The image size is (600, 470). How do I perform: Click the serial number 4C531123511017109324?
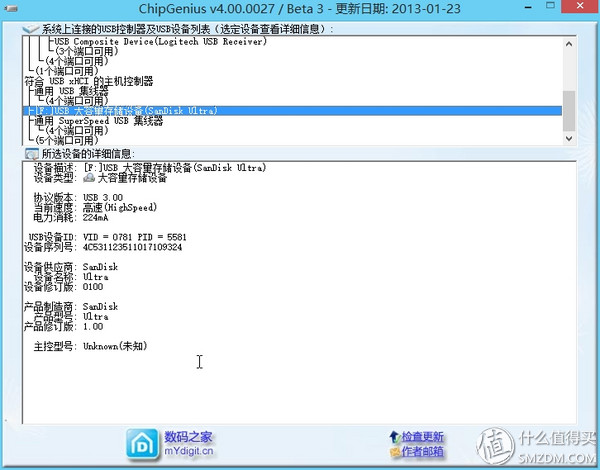point(132,247)
